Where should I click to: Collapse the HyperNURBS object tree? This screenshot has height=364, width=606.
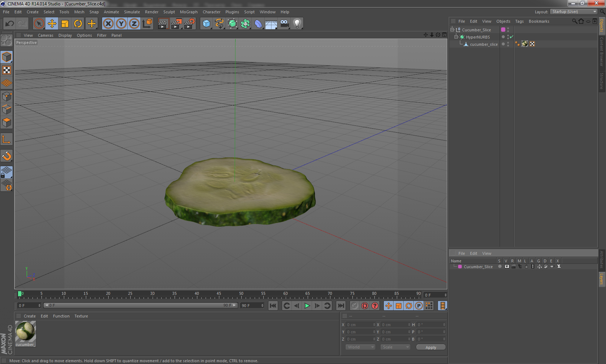click(456, 37)
